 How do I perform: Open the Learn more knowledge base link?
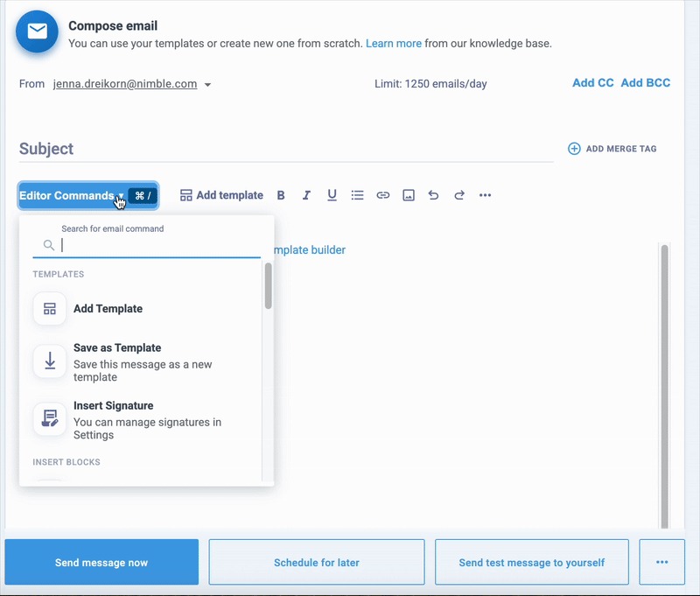click(393, 43)
